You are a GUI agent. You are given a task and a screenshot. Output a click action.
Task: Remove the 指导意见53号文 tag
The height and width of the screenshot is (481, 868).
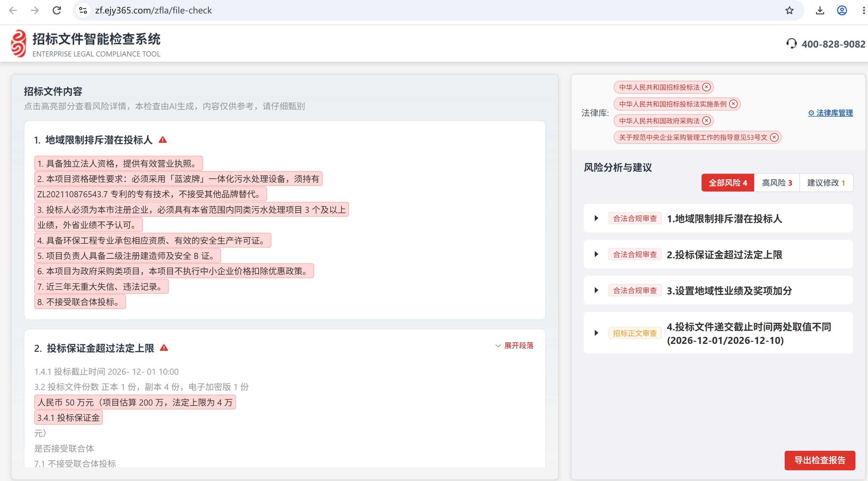[x=774, y=137]
